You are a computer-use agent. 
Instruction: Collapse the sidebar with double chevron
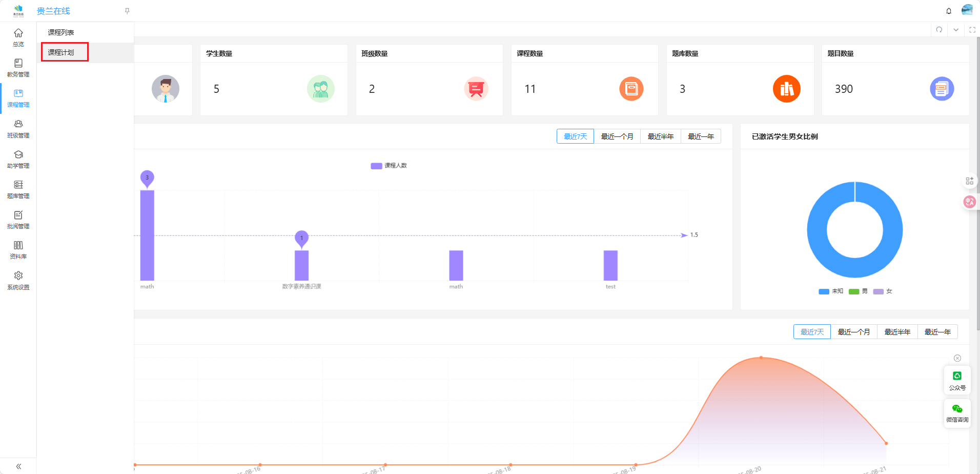click(18, 466)
